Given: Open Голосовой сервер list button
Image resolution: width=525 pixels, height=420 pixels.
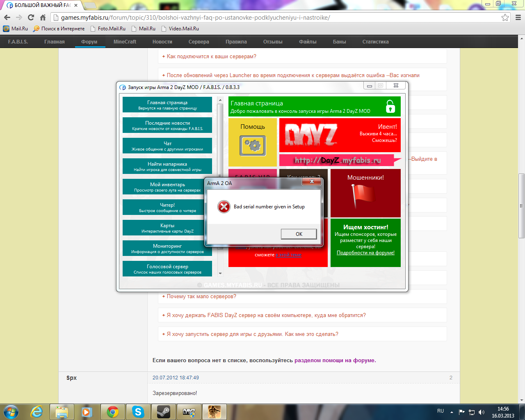Looking at the screenshot, I should tap(167, 269).
